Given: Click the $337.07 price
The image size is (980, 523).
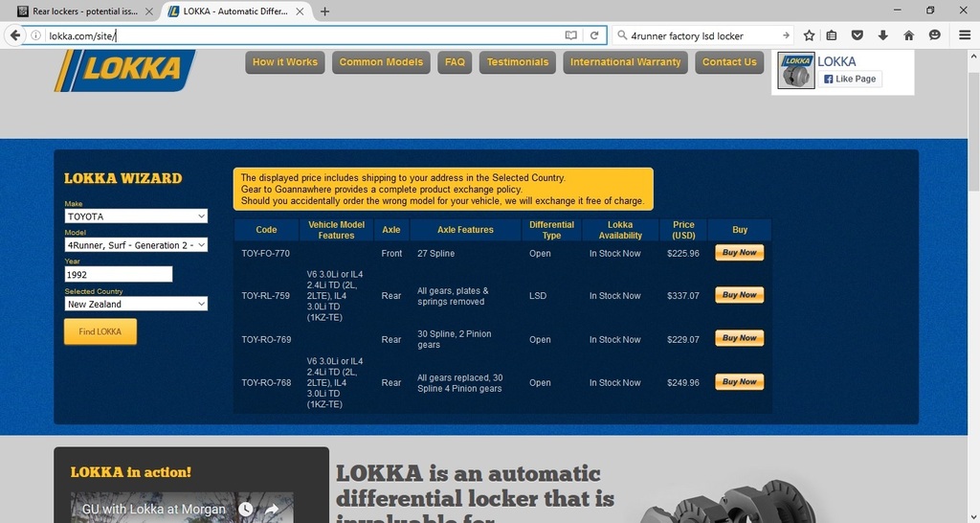Looking at the screenshot, I should click(x=683, y=296).
